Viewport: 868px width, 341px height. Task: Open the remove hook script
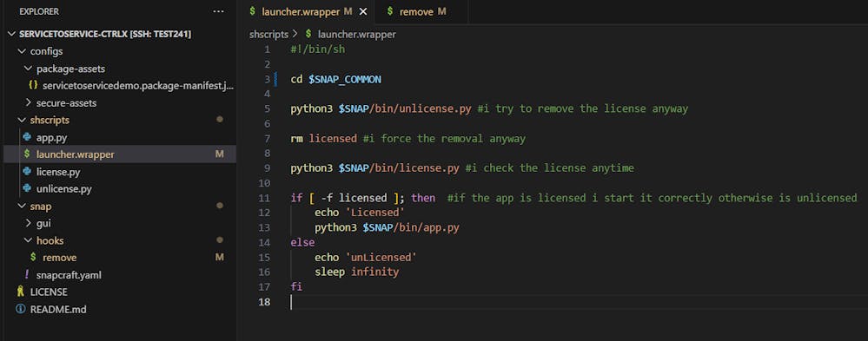(x=59, y=258)
